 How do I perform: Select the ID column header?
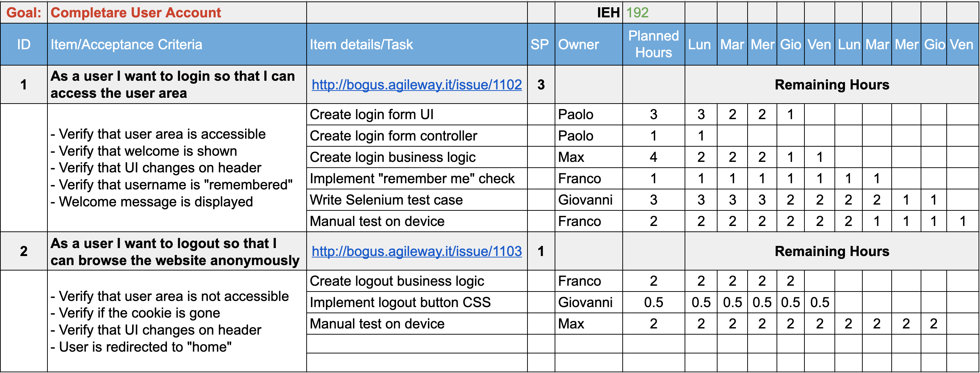[24, 45]
